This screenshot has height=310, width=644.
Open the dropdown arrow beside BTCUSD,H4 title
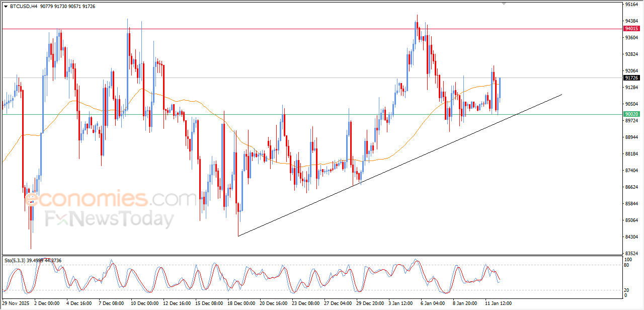click(6, 7)
